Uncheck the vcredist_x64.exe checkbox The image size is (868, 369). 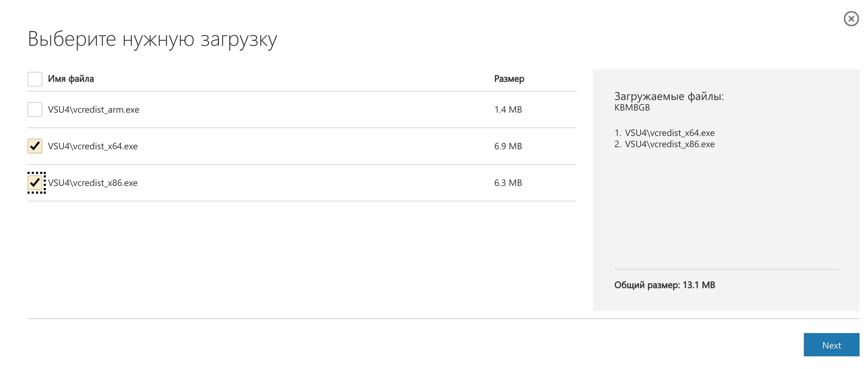35,146
